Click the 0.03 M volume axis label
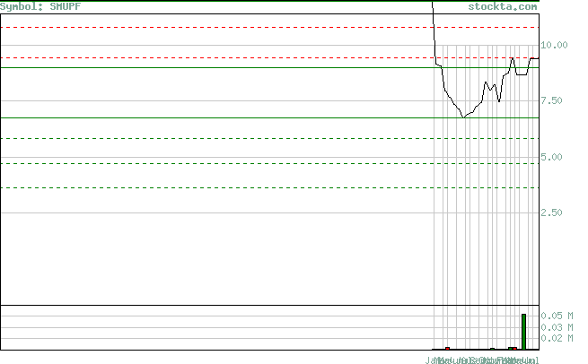The image size is (588, 364). pos(557,327)
